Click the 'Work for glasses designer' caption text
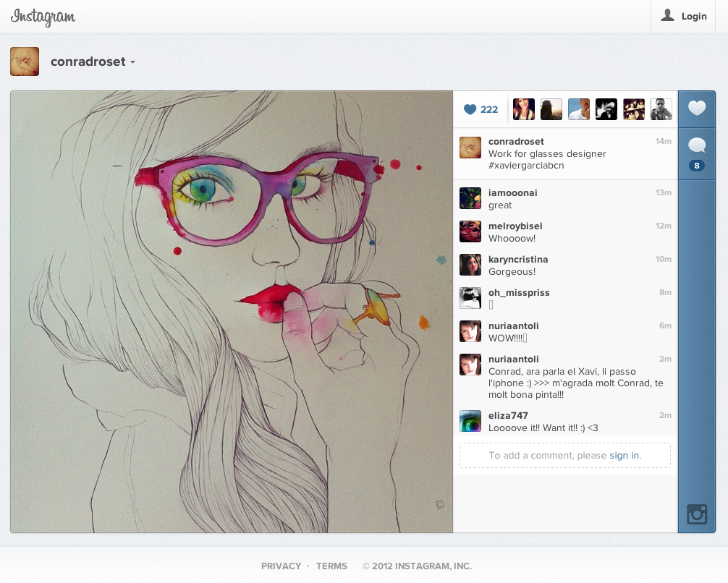 coord(547,153)
